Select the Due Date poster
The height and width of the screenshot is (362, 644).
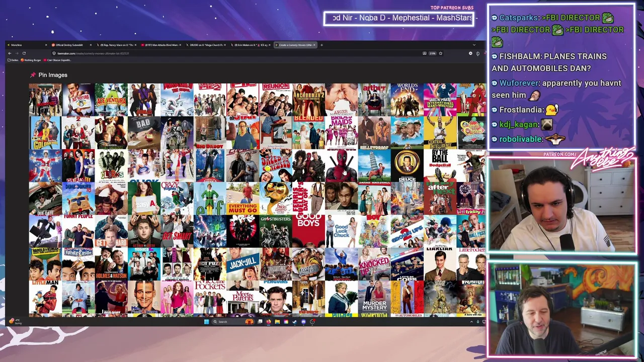(x=45, y=199)
